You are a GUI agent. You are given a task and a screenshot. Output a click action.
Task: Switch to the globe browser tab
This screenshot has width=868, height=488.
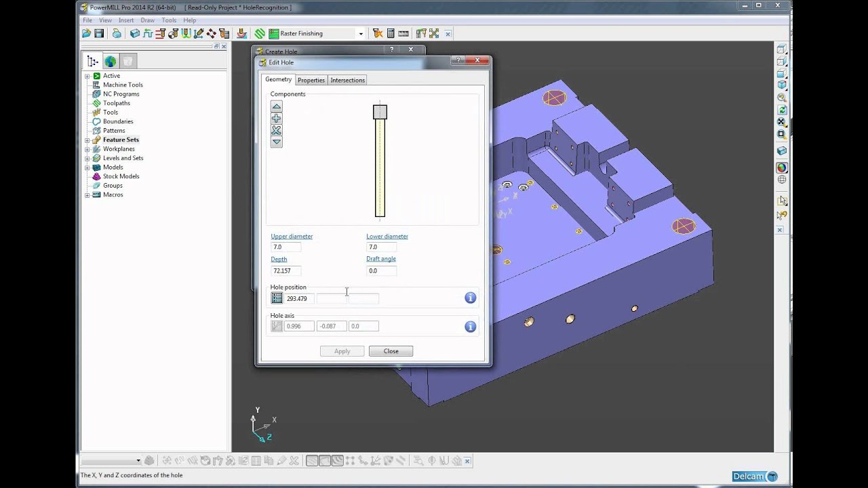(x=110, y=62)
